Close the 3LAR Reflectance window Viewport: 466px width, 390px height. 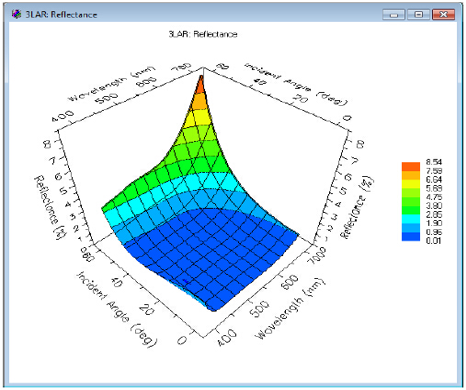[443, 15]
